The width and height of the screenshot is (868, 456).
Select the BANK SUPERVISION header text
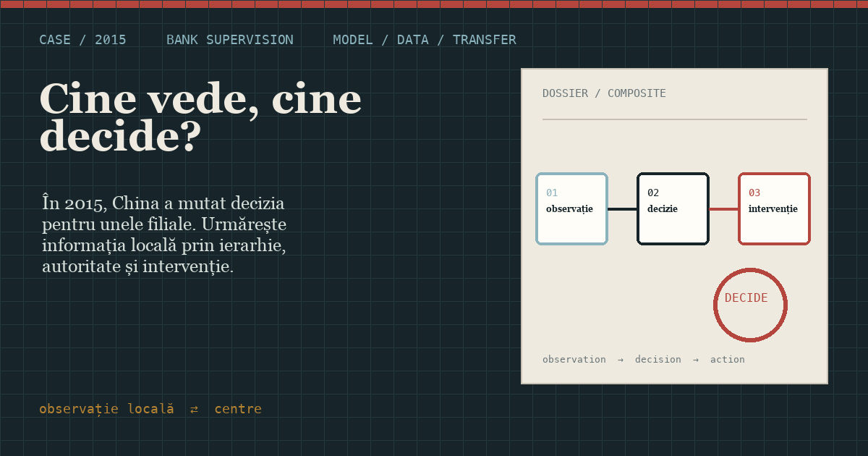click(230, 40)
